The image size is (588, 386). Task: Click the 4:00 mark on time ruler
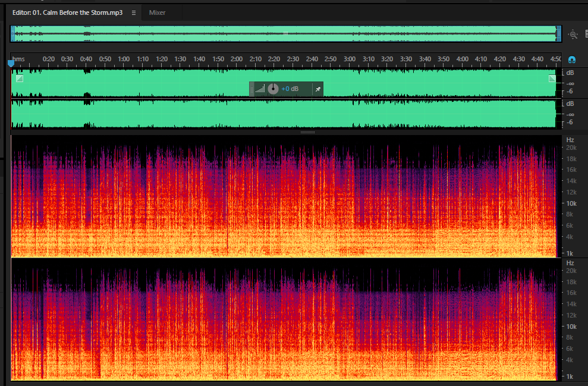(463, 59)
